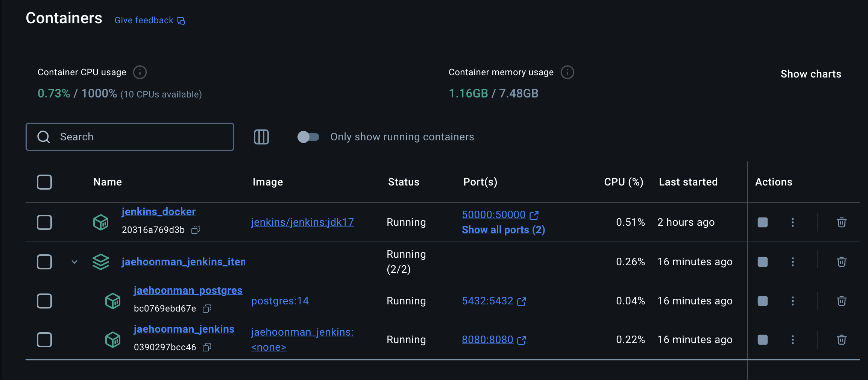Viewport: 868px width, 380px height.
Task: Open port link 50000:50000
Action: (494, 215)
